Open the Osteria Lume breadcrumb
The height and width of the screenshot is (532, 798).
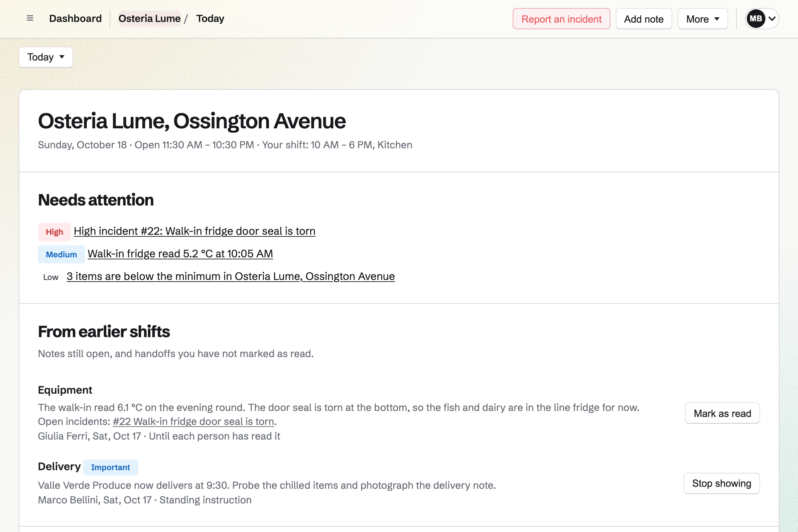pos(149,18)
